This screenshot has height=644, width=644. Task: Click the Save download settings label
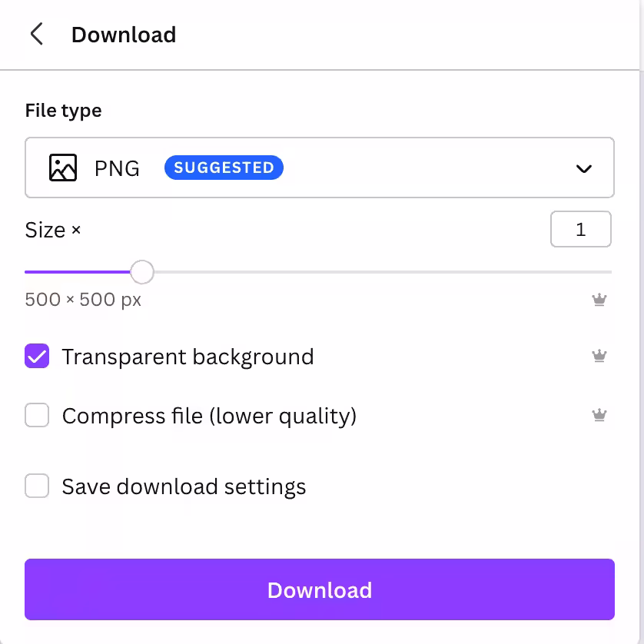point(184,486)
